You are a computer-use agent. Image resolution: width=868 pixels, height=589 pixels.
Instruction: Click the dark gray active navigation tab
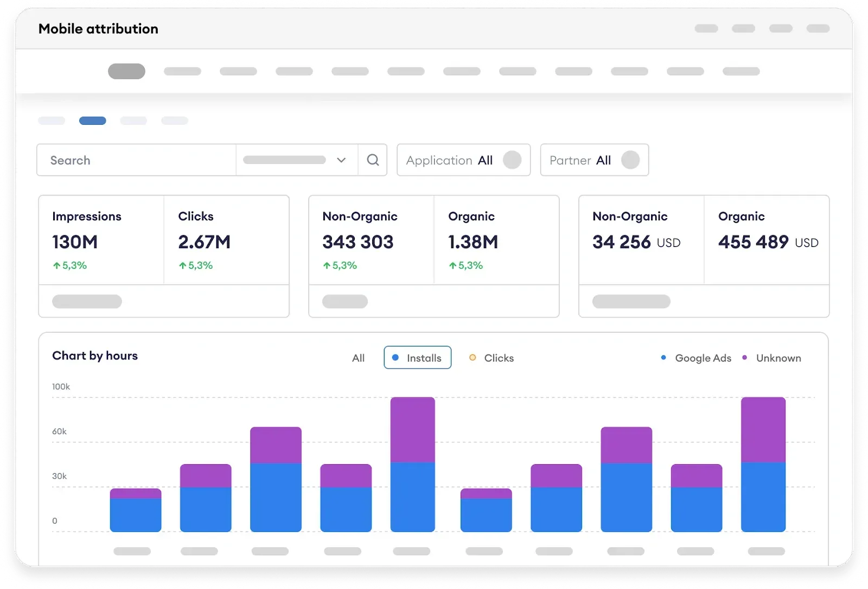(126, 71)
